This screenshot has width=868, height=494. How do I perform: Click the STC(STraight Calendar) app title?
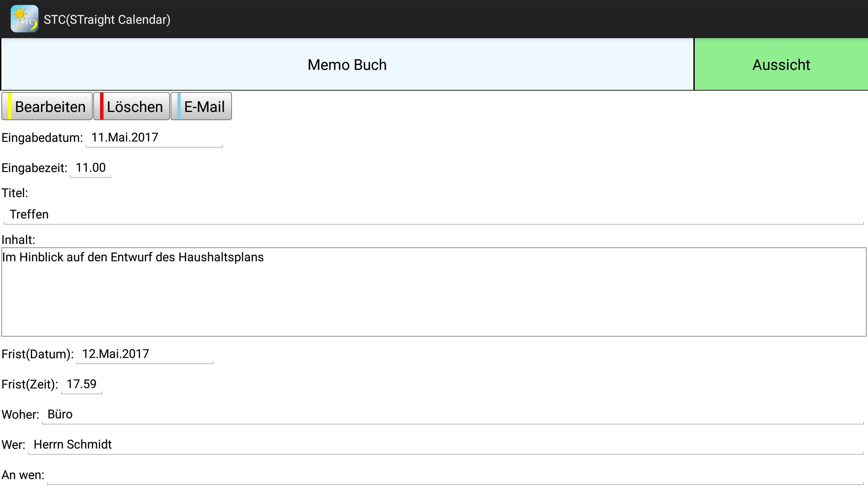[x=107, y=20]
